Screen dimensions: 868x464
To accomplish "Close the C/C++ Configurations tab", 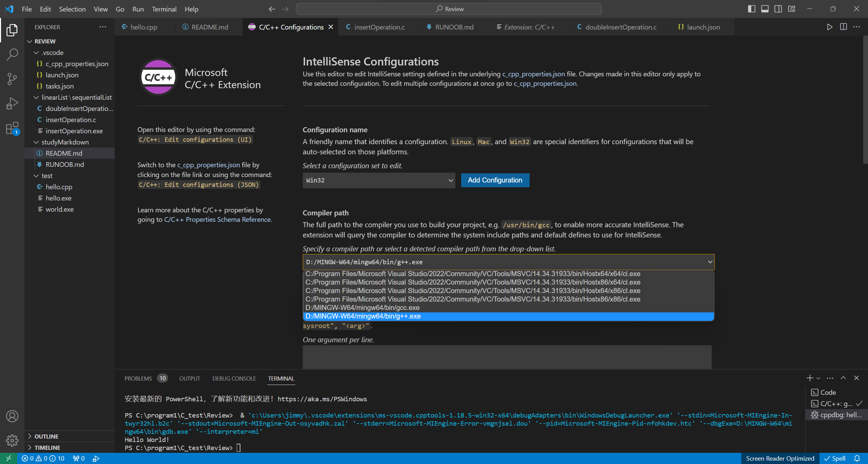I will pyautogui.click(x=331, y=27).
